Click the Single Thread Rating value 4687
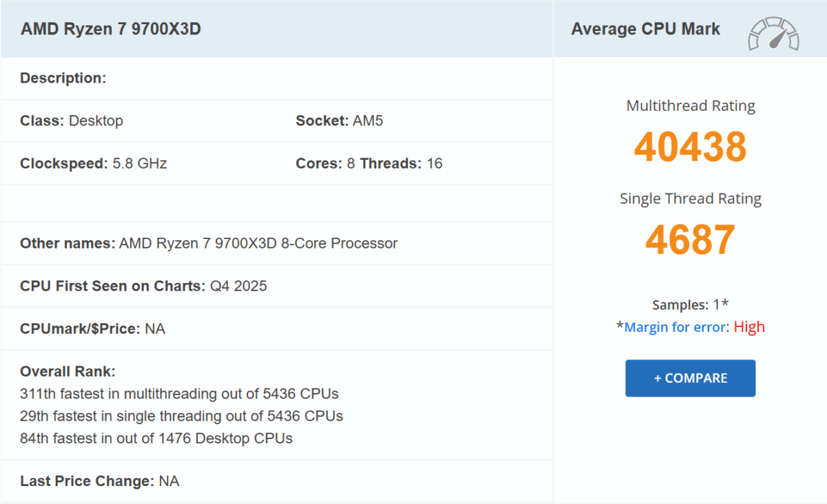The image size is (827, 504). point(690,239)
